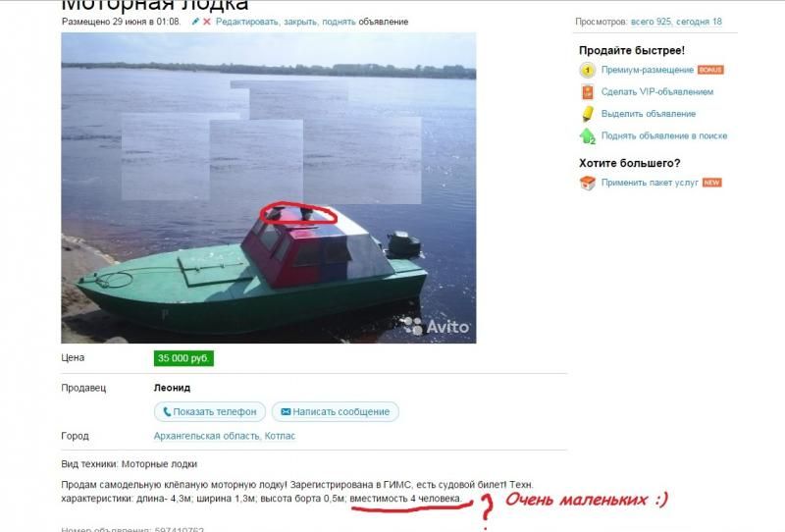Show seller phone with Показать телефон
This screenshot has width=785, height=532.
coord(210,412)
